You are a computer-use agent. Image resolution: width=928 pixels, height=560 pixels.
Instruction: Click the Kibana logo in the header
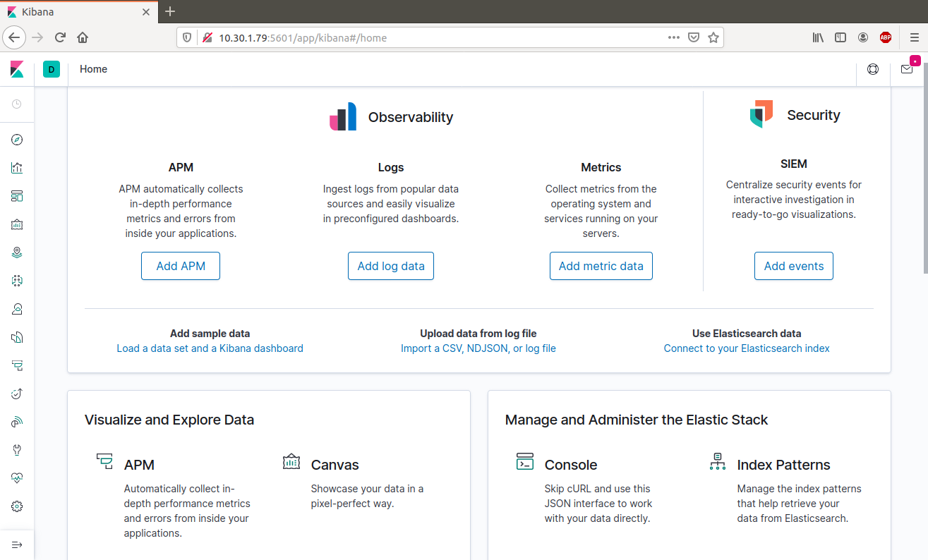tap(17, 69)
